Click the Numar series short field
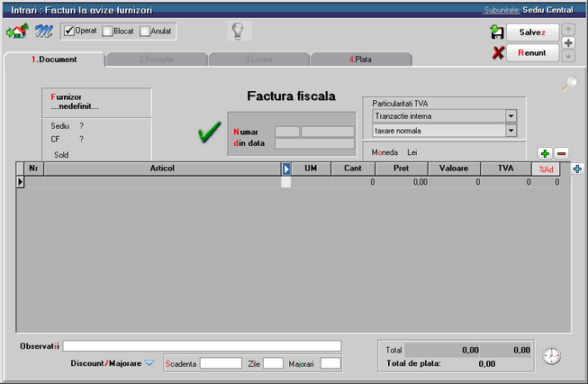The image size is (588, 384). point(287,132)
